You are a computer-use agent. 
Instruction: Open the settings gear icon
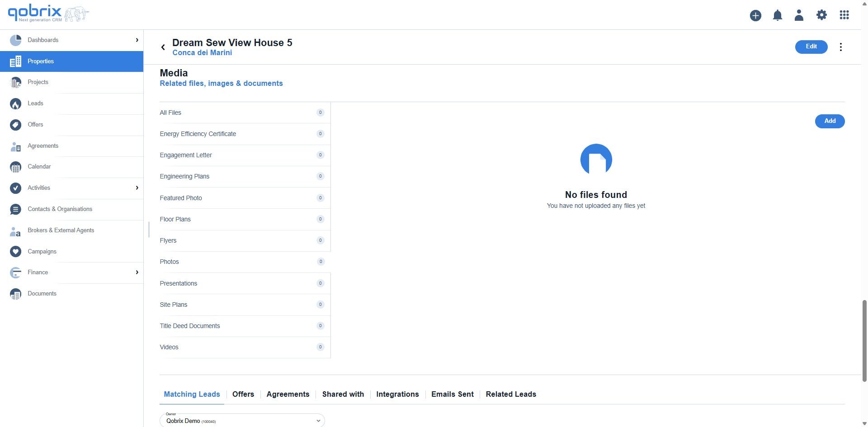[821, 15]
